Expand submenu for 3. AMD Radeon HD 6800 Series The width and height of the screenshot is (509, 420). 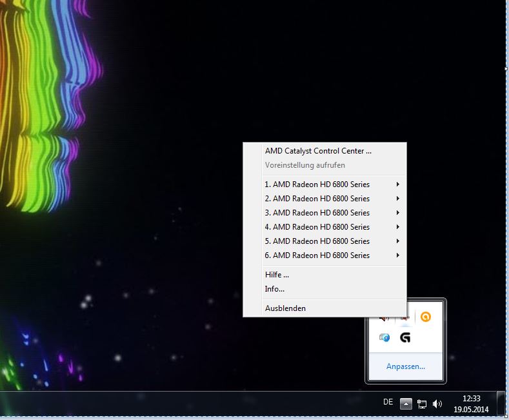tap(324, 213)
